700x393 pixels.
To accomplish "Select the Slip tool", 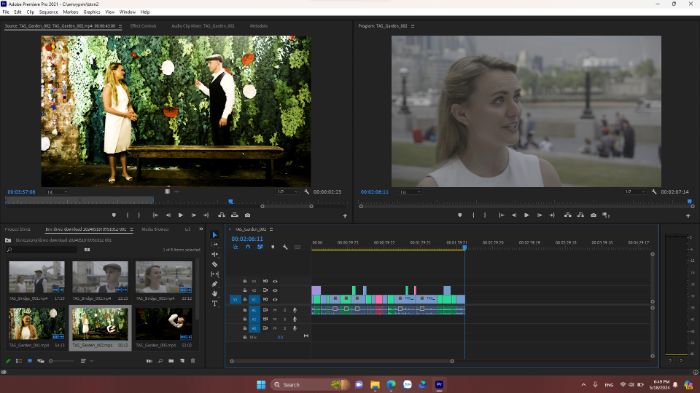I will 215,274.
